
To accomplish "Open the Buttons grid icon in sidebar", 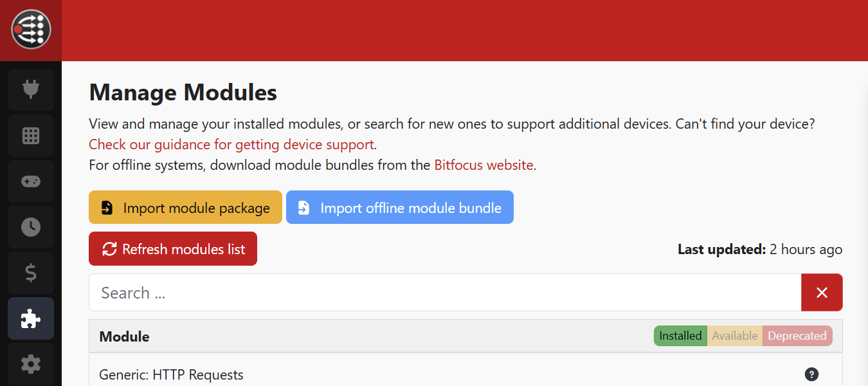I will (x=31, y=136).
